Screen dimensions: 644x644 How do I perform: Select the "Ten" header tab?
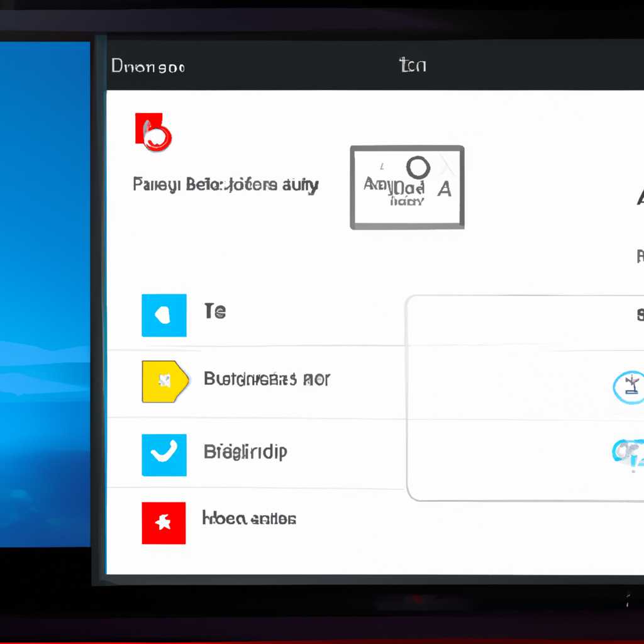coord(413,65)
